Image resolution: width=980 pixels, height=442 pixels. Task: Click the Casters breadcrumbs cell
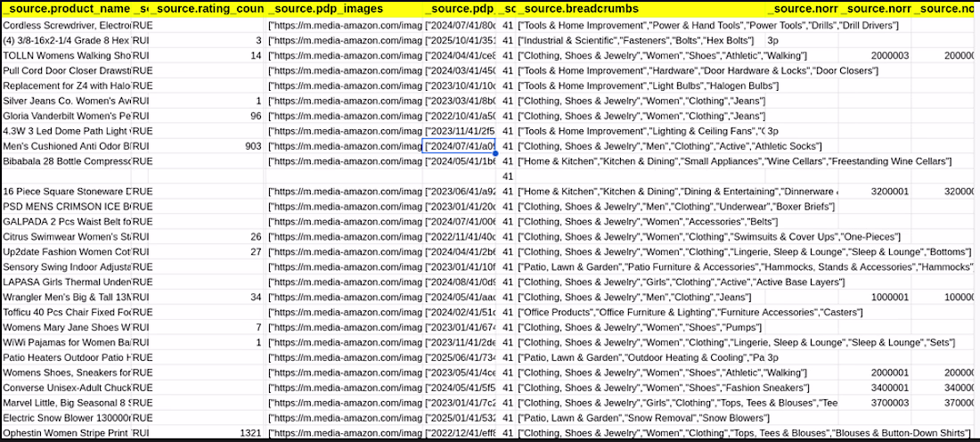pyautogui.click(x=690, y=312)
